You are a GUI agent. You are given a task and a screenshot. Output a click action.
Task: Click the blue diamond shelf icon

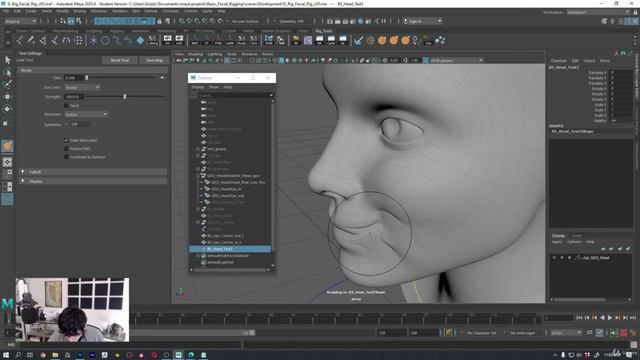(x=140, y=40)
